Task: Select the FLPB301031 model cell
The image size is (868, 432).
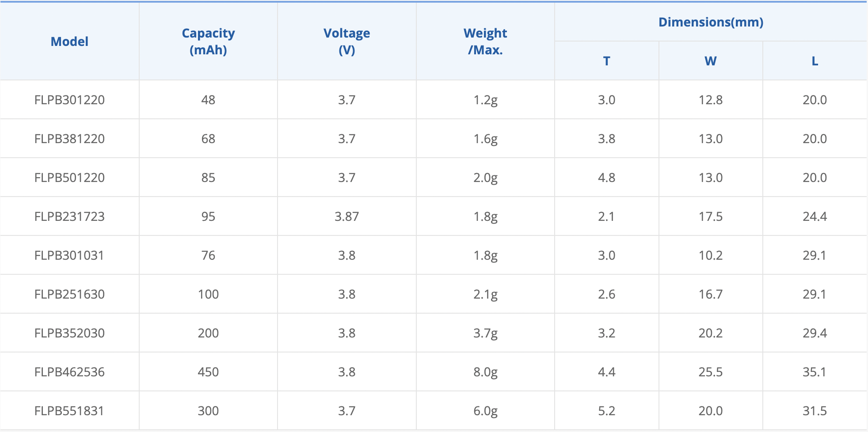Action: [x=69, y=255]
